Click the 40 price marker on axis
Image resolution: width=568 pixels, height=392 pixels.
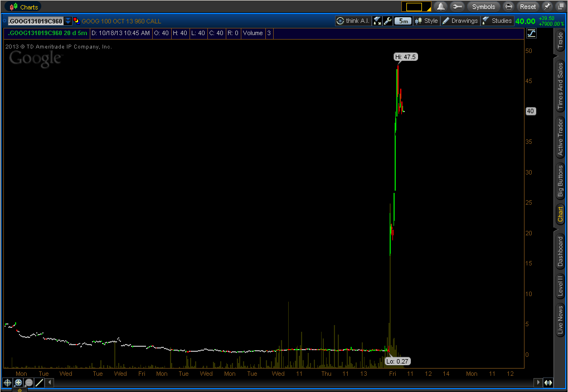point(530,111)
